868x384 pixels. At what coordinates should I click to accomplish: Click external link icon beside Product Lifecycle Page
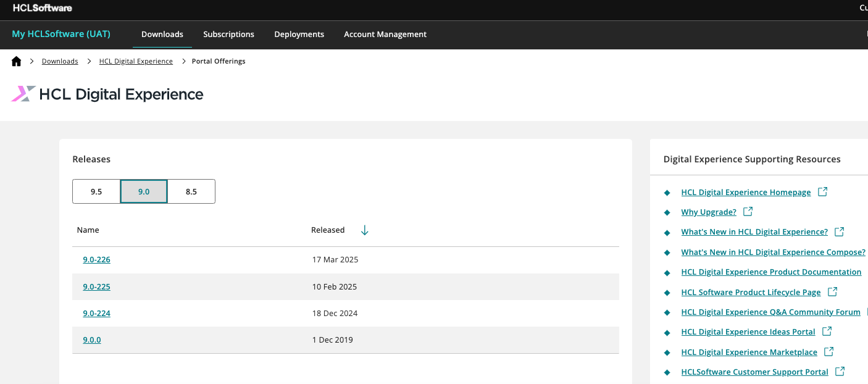832,291
